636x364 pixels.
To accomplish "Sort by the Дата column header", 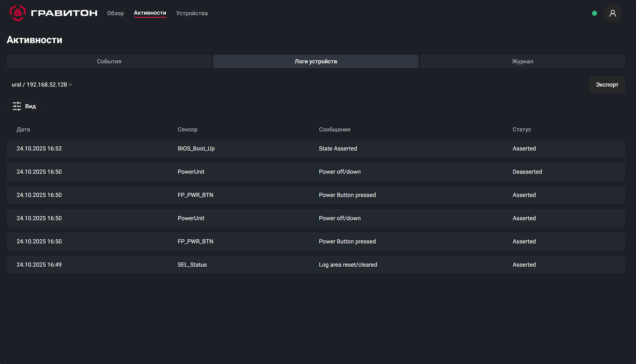I will (23, 130).
